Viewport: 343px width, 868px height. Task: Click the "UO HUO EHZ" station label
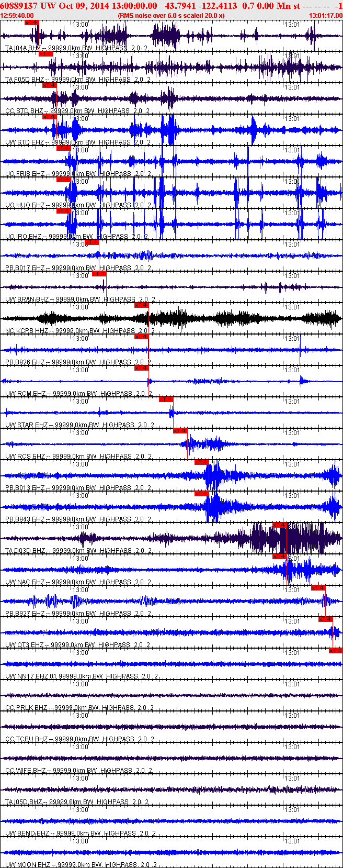25,205
